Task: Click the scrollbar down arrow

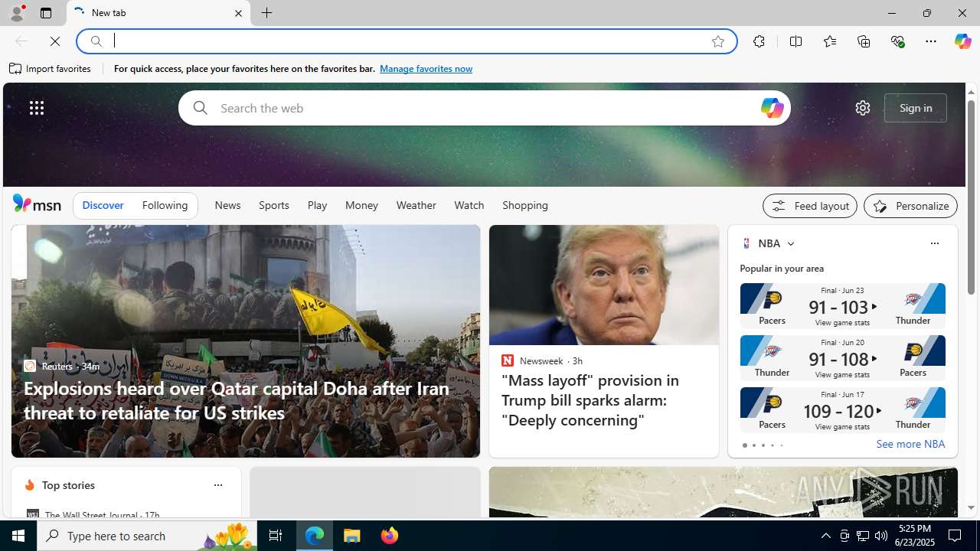Action: click(971, 507)
